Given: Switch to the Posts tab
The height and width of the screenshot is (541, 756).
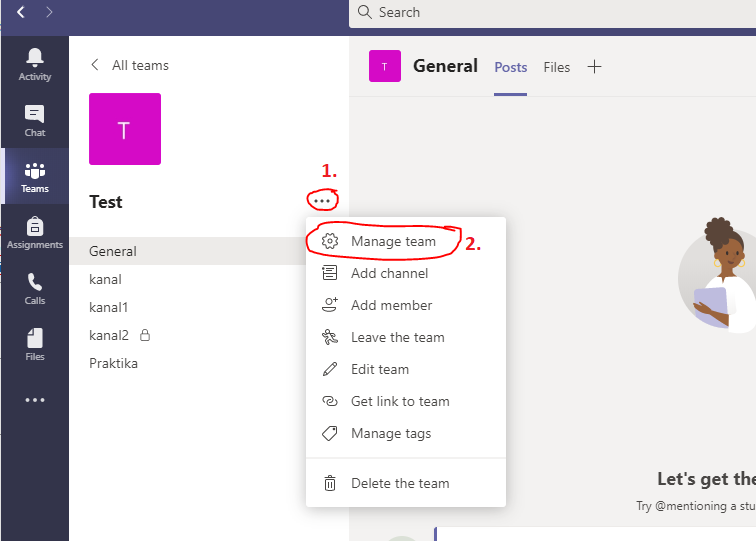Looking at the screenshot, I should pos(511,68).
